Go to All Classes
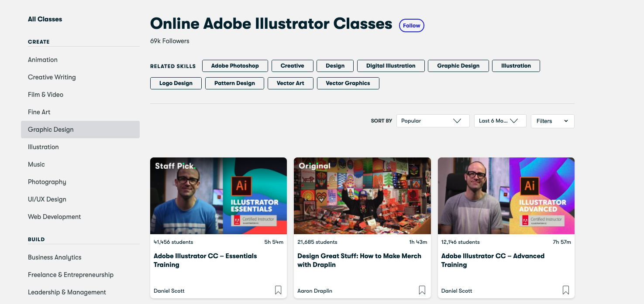This screenshot has height=304, width=644. 45,19
